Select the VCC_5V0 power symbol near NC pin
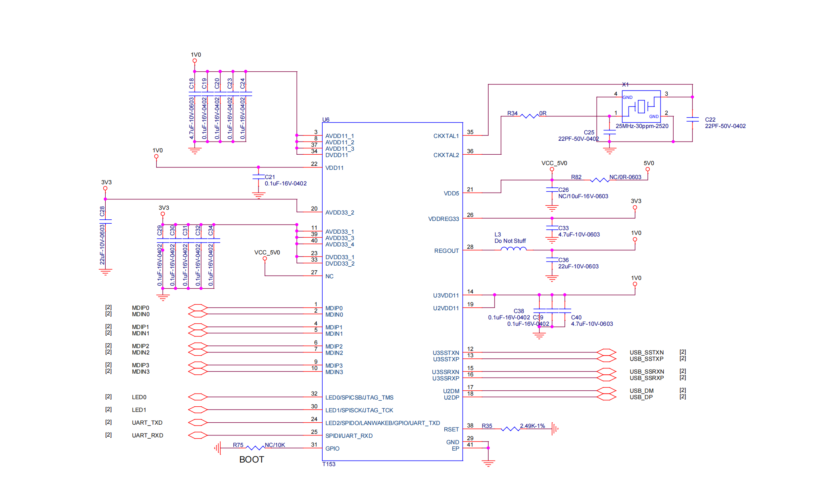The height and width of the screenshot is (504, 828). point(265,258)
